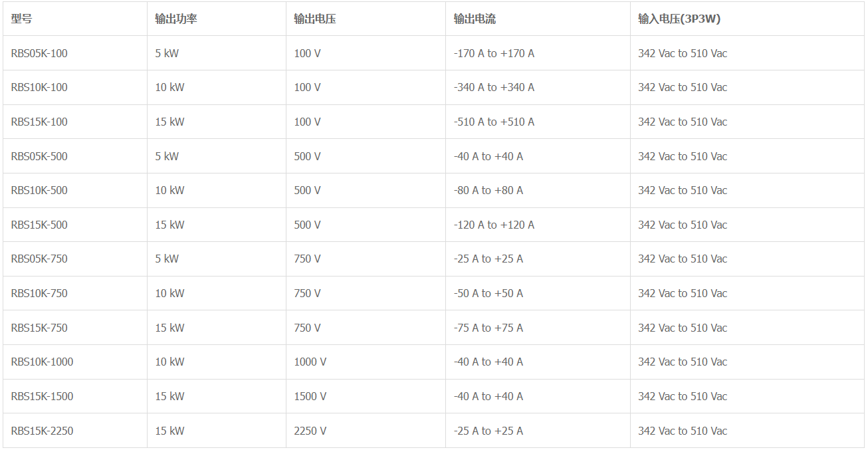The height and width of the screenshot is (452, 868).
Task: Click the 输出电压 column header
Action: point(315,19)
